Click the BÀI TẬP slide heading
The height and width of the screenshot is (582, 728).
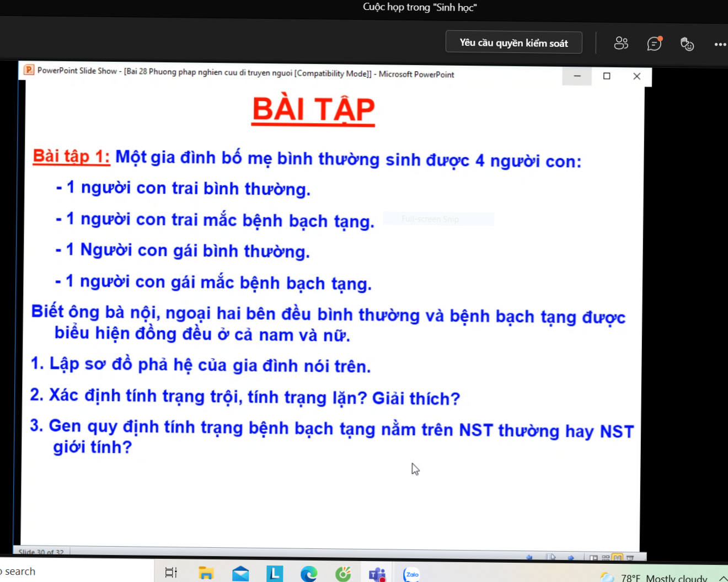pyautogui.click(x=313, y=109)
